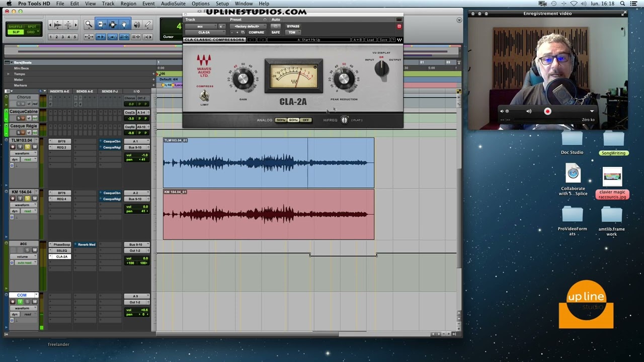
Task: Set Analog hum to 50Hz
Action: 281,120
